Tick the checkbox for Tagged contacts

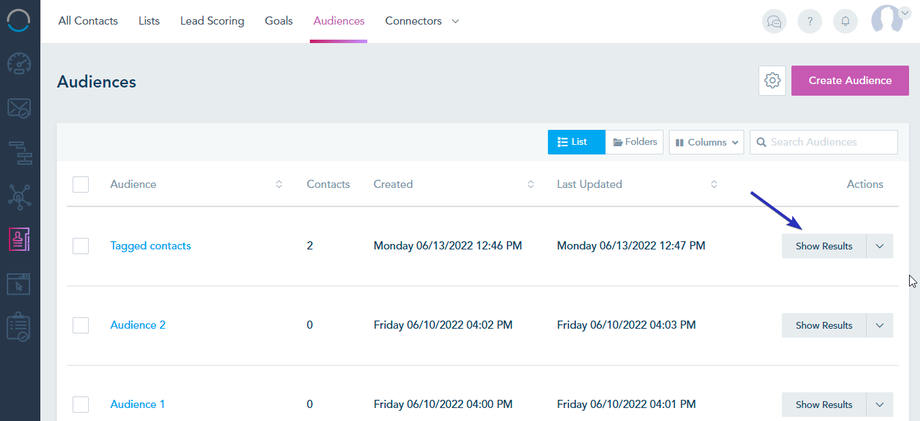81,246
